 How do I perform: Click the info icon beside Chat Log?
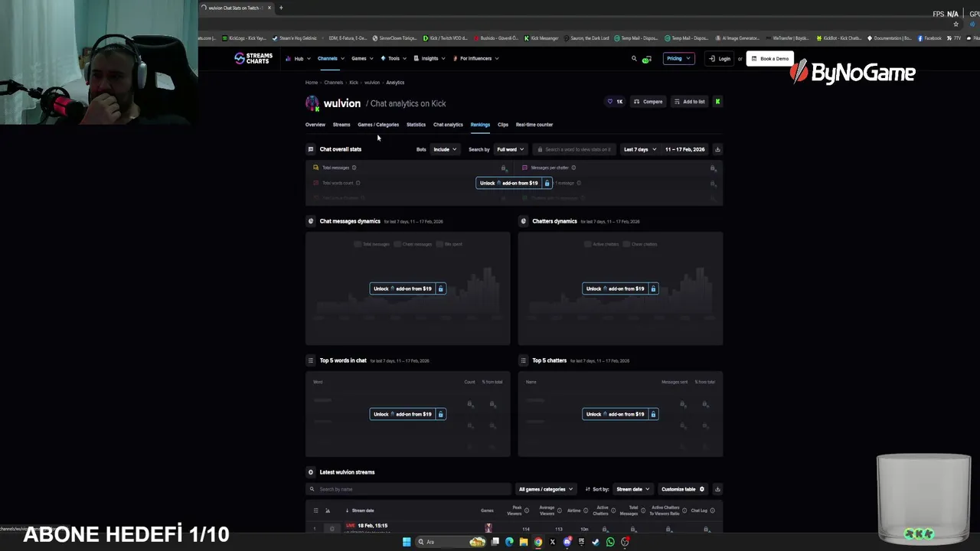[x=712, y=510]
